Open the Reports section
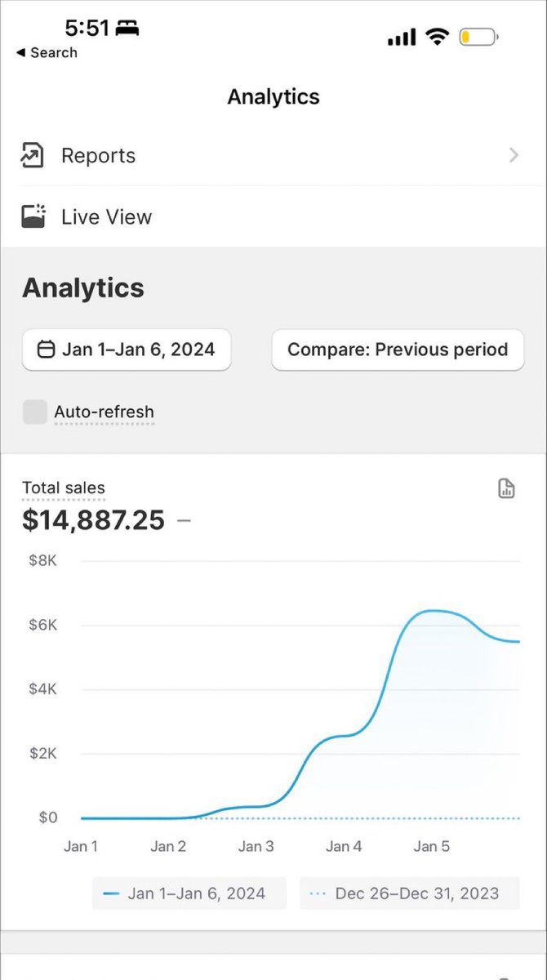Image resolution: width=547 pixels, height=980 pixels. point(273,155)
